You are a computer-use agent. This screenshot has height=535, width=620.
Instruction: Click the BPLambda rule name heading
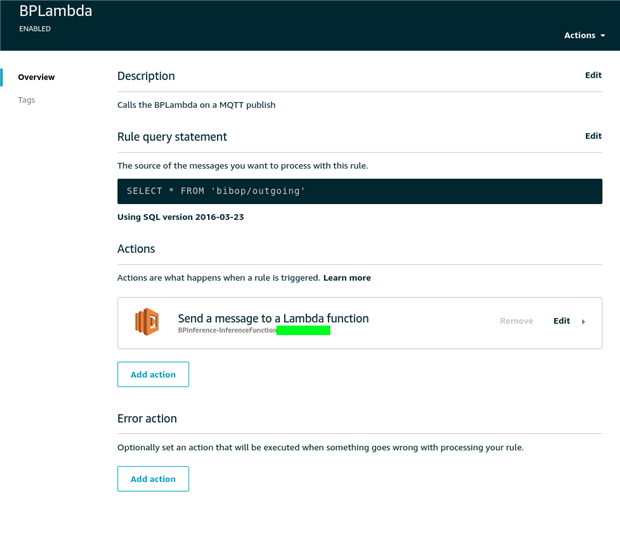point(56,11)
